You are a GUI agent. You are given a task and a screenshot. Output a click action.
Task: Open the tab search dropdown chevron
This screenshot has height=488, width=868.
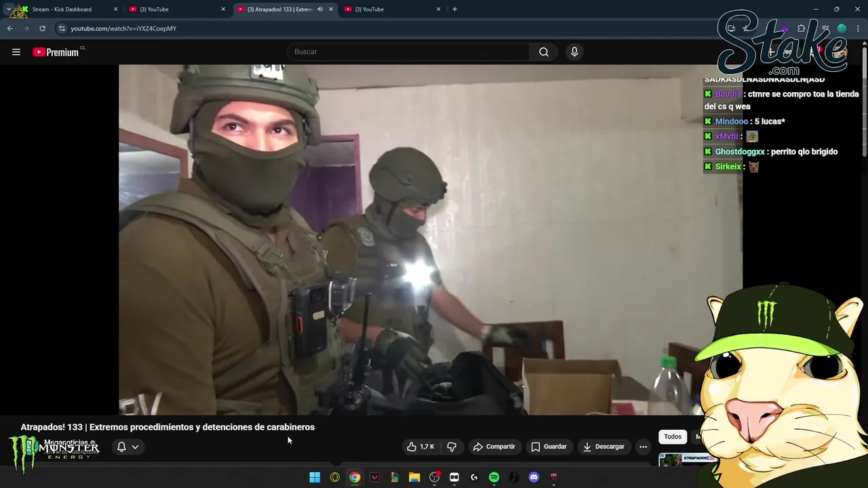click(8, 9)
